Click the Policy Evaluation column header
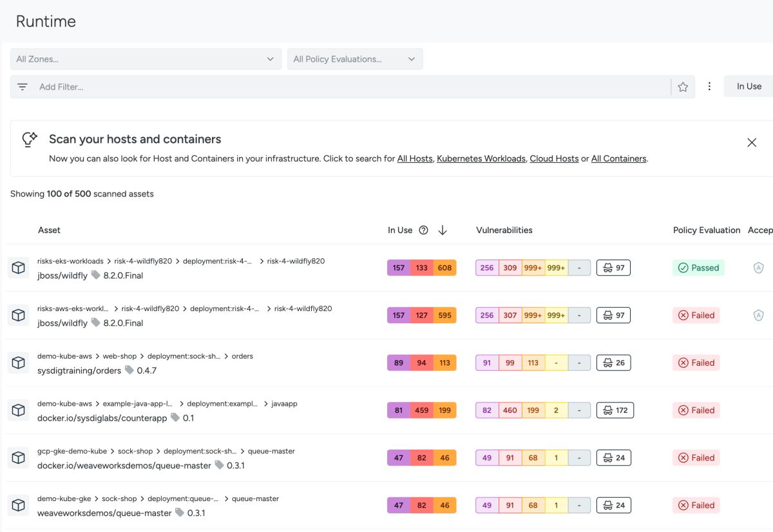 pos(707,230)
